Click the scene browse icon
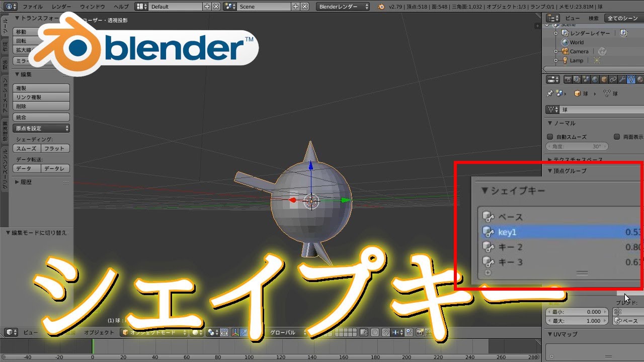The width and height of the screenshot is (644, 362). [230, 7]
